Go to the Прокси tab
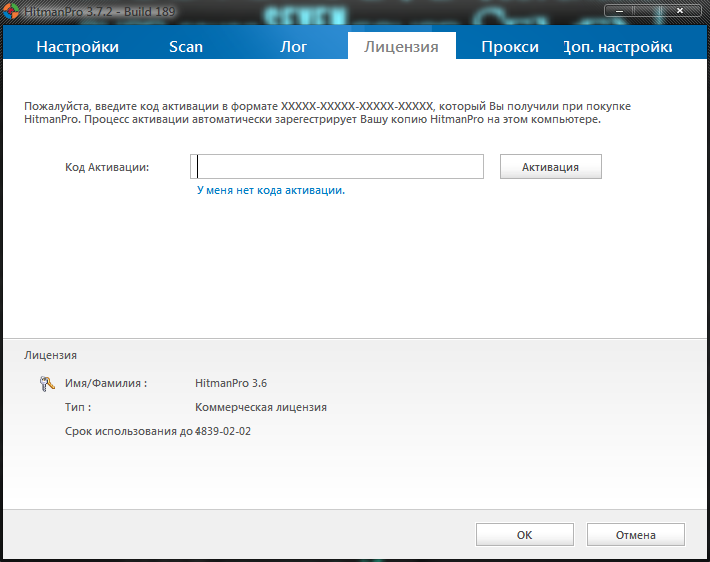Viewport: 710px width, 562px height. (510, 47)
